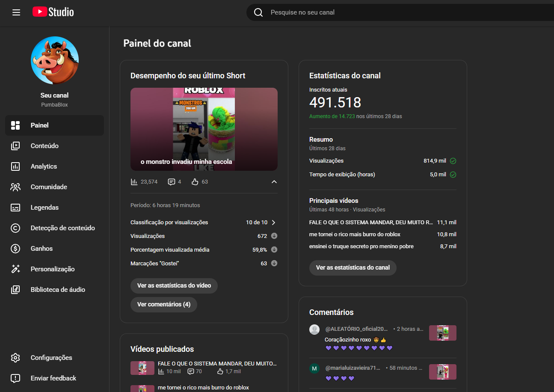Open the Detecção de conteúdo page

coord(62,228)
